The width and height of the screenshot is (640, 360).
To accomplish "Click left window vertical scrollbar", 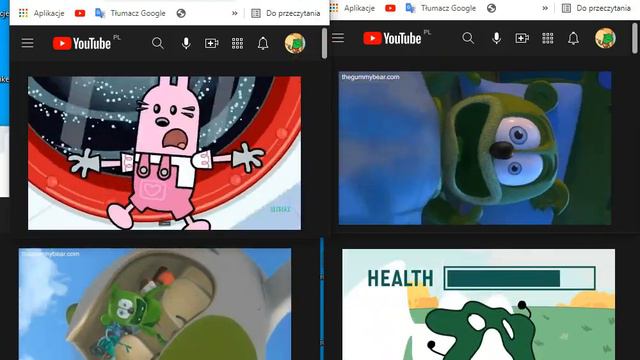I will click(x=324, y=43).
